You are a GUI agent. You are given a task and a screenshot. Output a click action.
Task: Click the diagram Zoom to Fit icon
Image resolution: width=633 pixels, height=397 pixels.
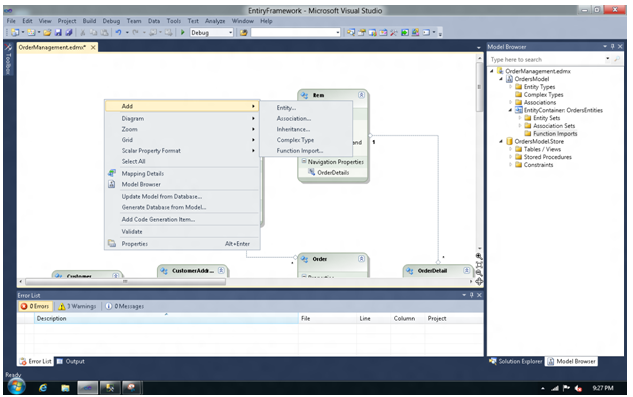(479, 265)
